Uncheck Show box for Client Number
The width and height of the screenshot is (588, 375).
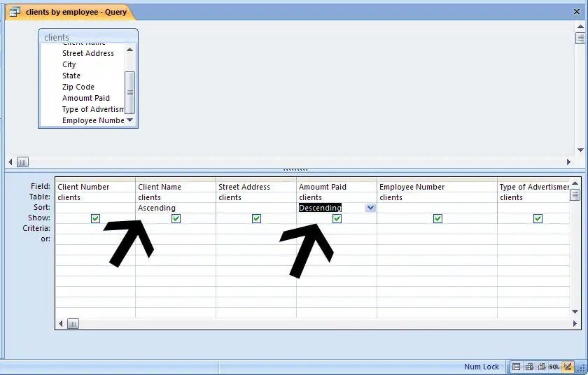(95, 218)
